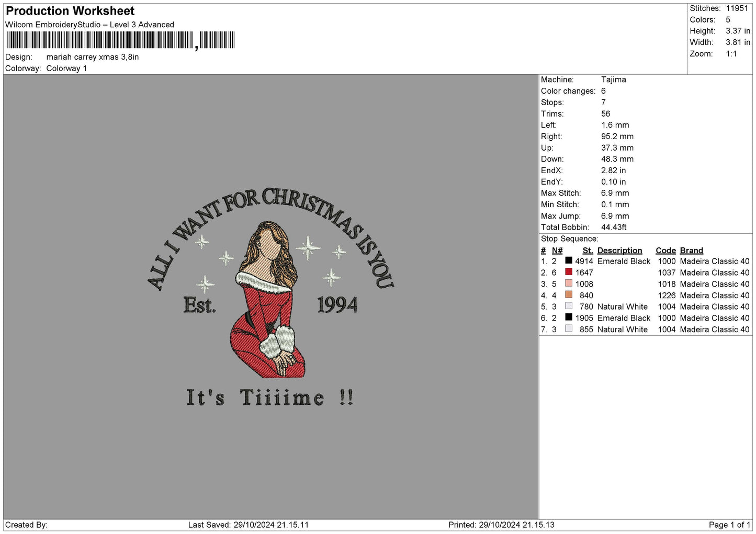Click the Stitches value 11951
This screenshot has width=756, height=534.
point(737,8)
